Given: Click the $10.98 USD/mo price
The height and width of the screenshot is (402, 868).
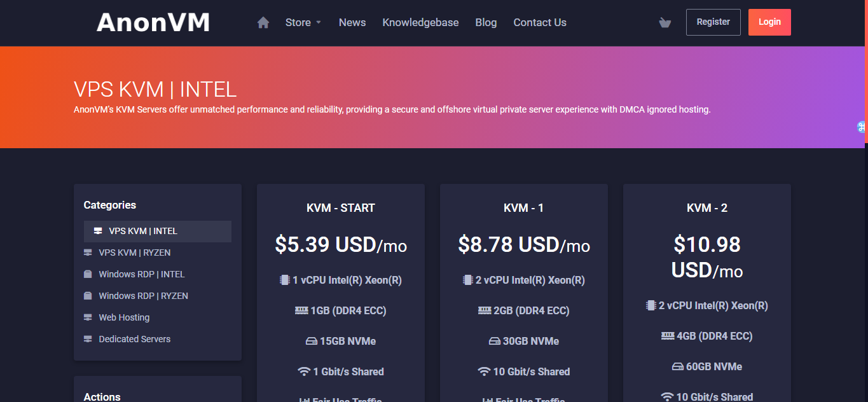Looking at the screenshot, I should click(x=707, y=257).
